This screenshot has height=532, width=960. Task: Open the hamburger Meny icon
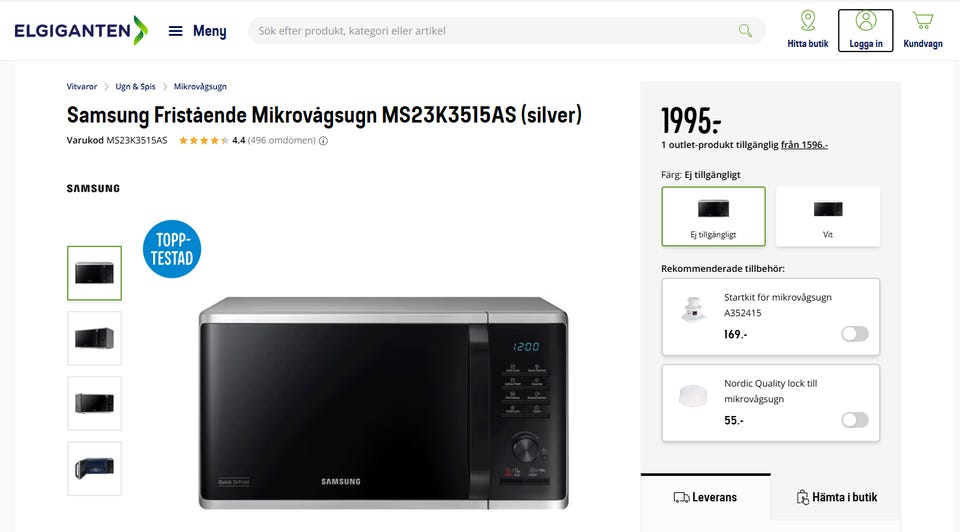point(175,31)
